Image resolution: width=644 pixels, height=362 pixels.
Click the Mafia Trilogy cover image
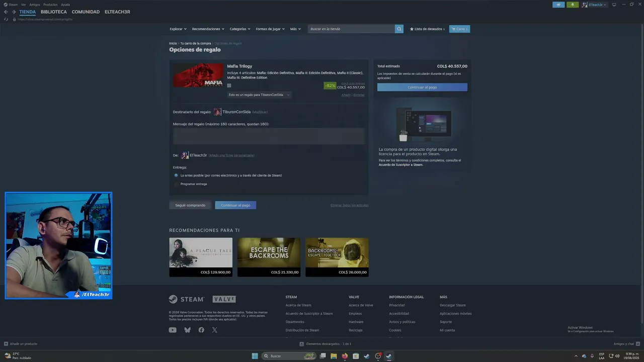click(x=198, y=75)
